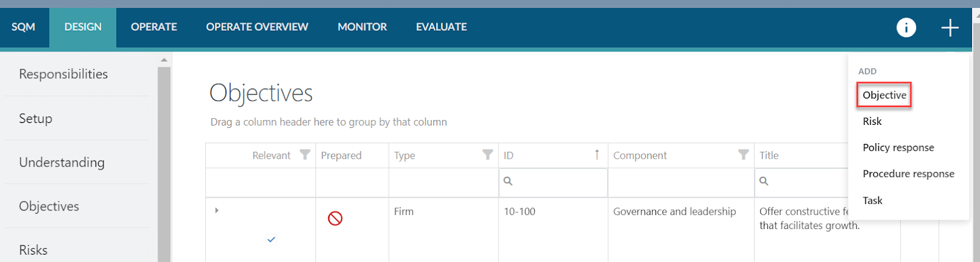This screenshot has width=980, height=262.
Task: Navigate to Understanding in the sidebar
Action: coord(62,162)
